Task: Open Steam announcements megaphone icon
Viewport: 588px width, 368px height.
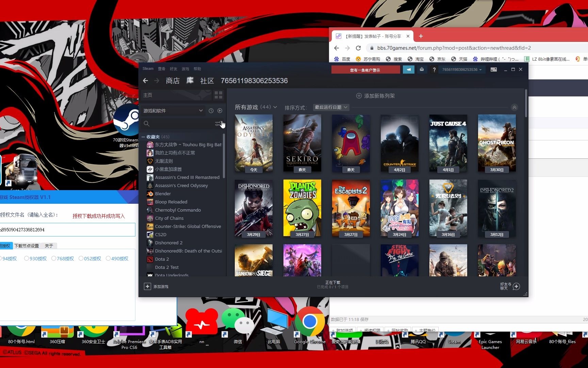Action: click(x=409, y=70)
